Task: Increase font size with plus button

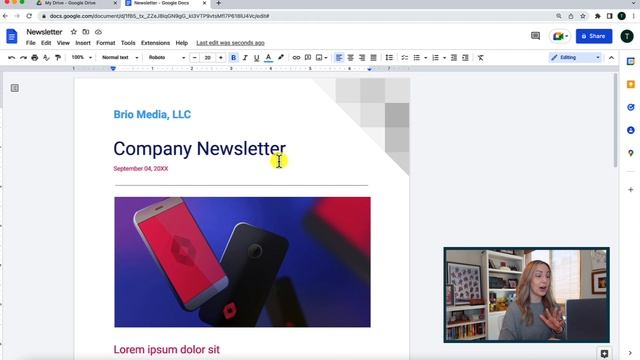Action: [221, 58]
